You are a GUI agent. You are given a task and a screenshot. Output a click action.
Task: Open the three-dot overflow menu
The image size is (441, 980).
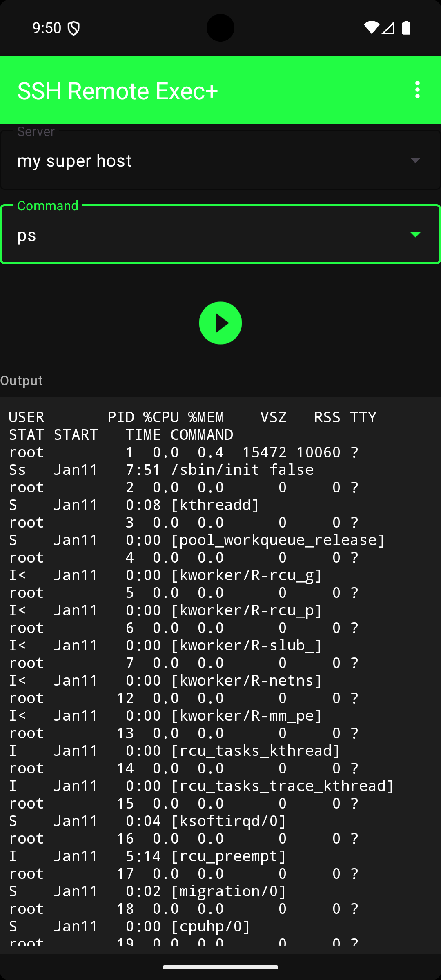pos(417,90)
